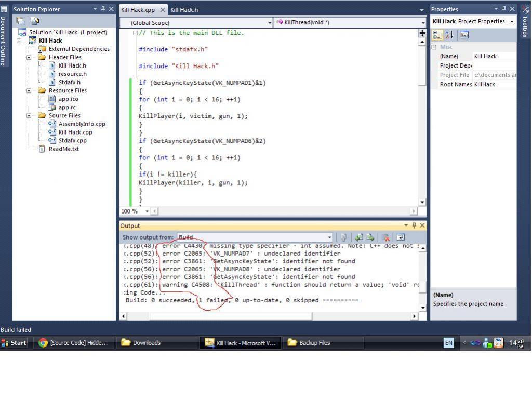Collapse the Kill Hack project node
Screen dimensions: 532x399
[19, 41]
